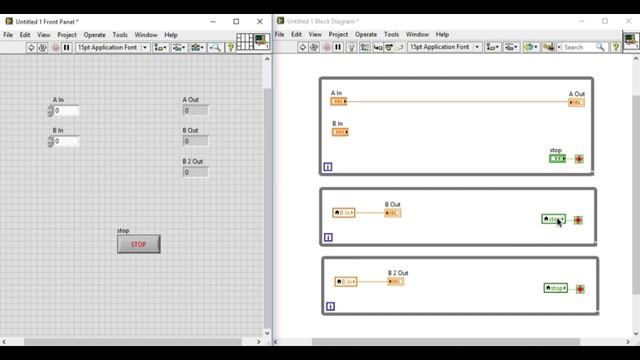Click B In increment/decrement stepper
Screen dimensions: 640x360
click(50, 141)
